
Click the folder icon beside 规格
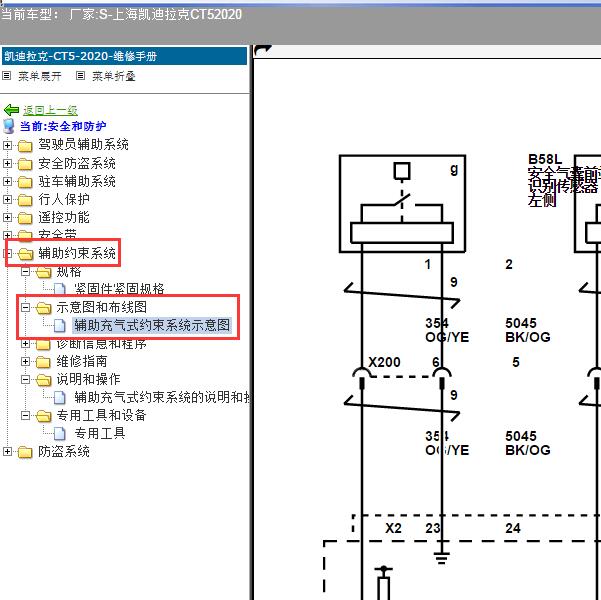coord(44,272)
